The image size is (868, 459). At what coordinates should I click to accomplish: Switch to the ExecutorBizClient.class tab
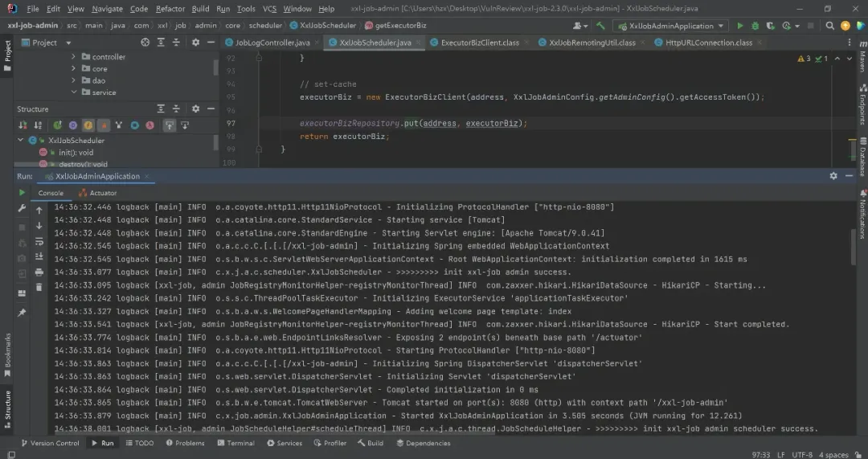click(479, 43)
